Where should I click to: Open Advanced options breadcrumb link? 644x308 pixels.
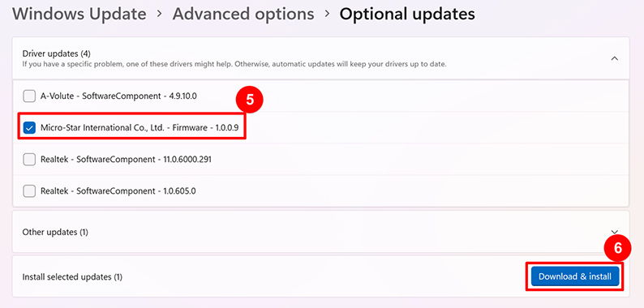coord(243,14)
